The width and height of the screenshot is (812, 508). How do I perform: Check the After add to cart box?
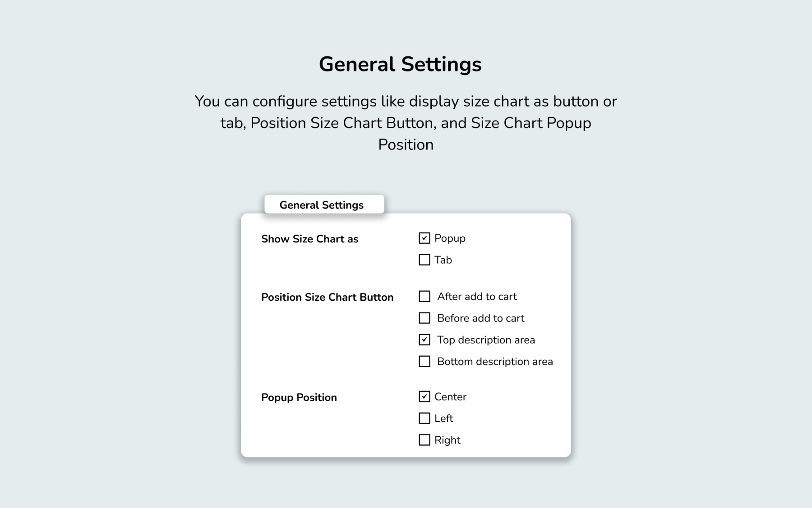pyautogui.click(x=424, y=296)
